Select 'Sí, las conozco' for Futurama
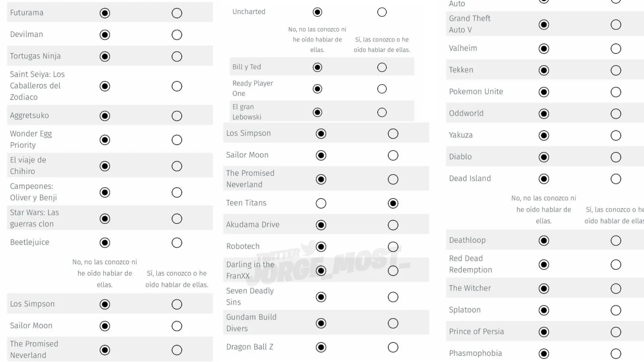Viewport: 644px width, 362px height. (177, 13)
